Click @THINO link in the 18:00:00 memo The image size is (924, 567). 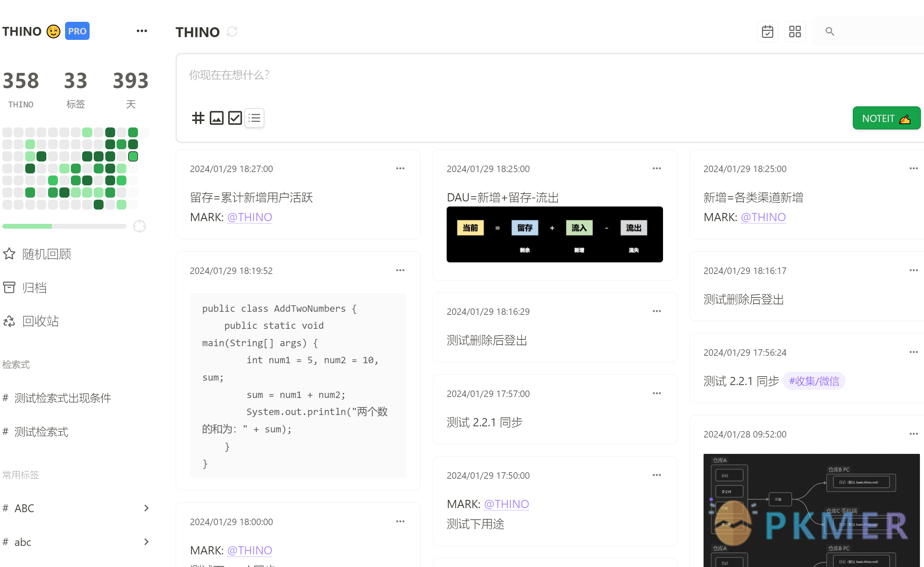tap(250, 551)
